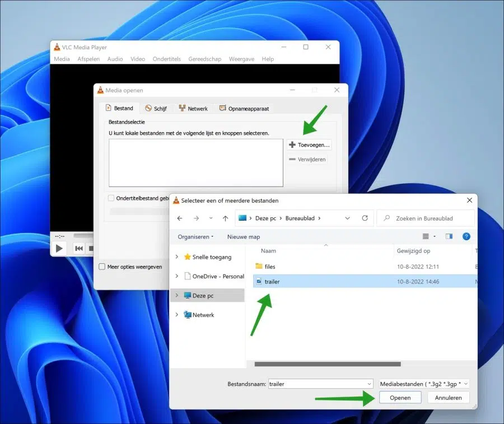Click the Toevoegen button
The image size is (504, 424).
[309, 145]
